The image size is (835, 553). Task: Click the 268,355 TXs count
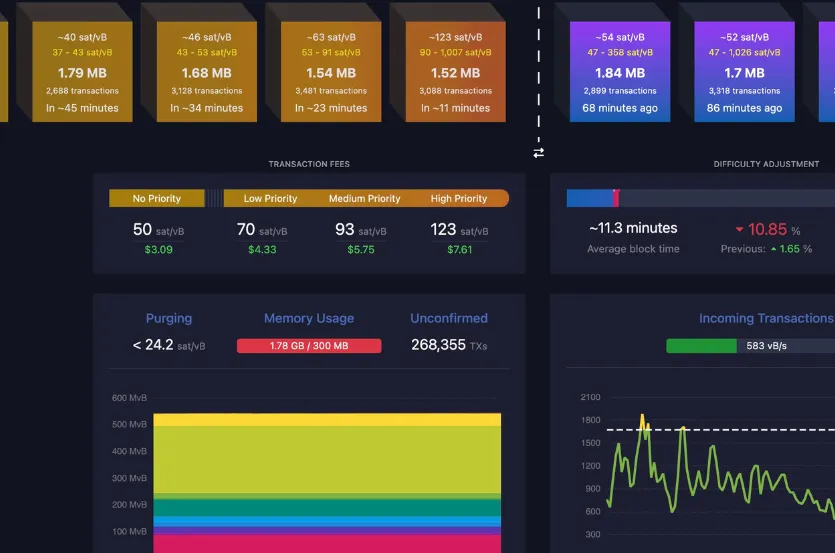(449, 345)
